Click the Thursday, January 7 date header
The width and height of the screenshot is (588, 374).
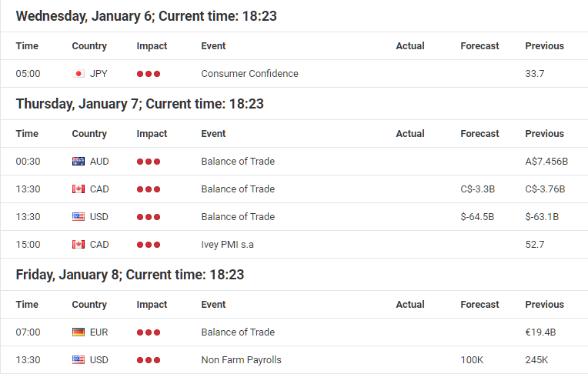point(139,104)
